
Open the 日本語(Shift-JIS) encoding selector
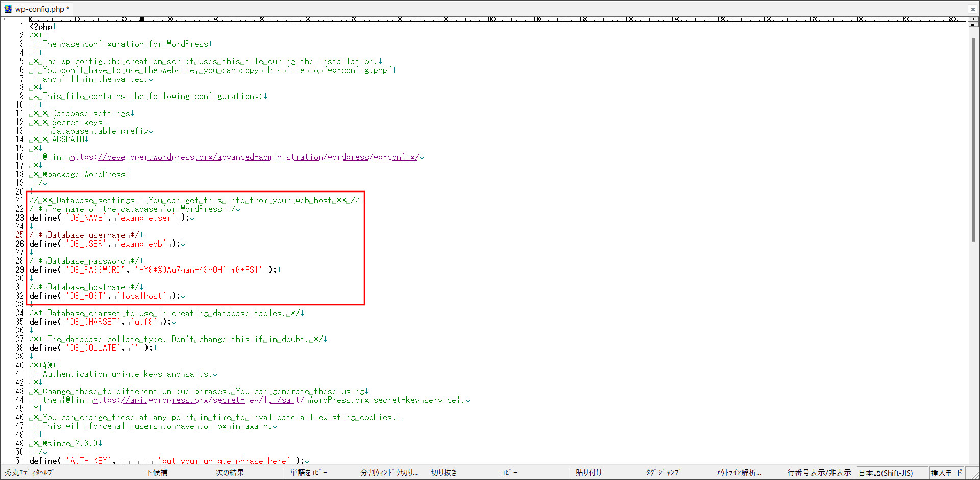point(886,473)
